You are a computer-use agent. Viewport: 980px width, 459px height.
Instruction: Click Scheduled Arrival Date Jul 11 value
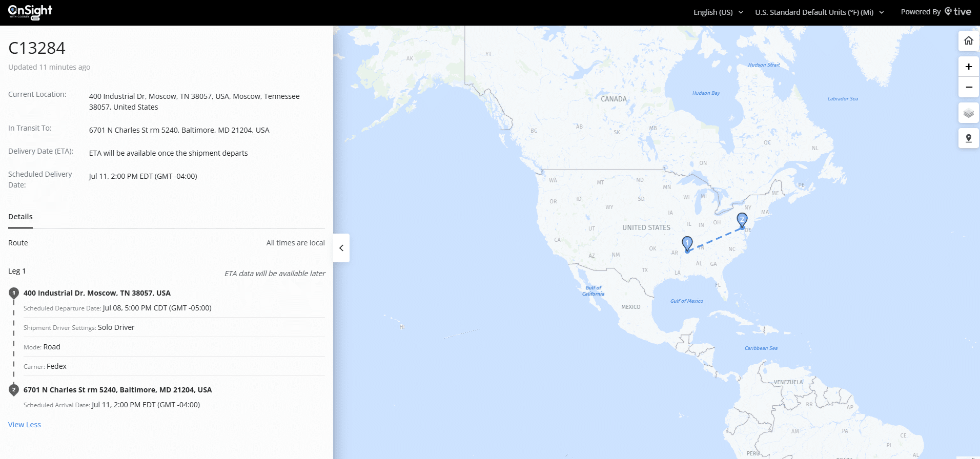point(146,405)
